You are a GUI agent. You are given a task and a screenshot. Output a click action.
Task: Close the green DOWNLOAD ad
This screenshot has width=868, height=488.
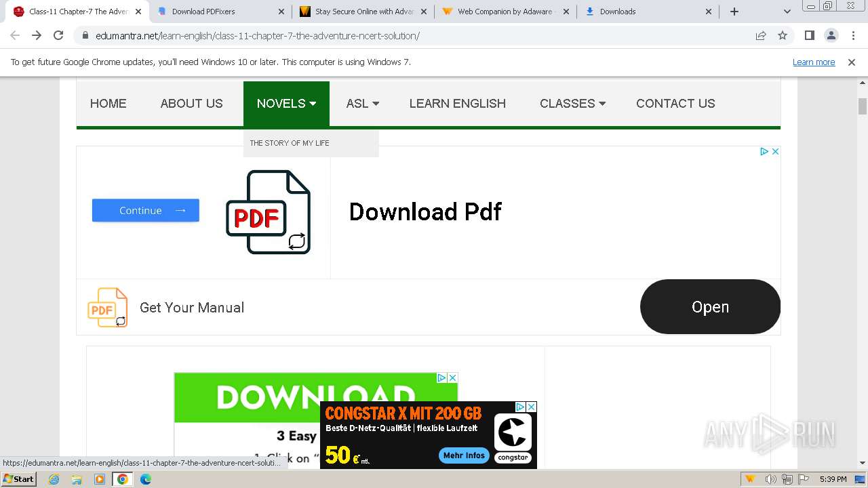point(453,378)
